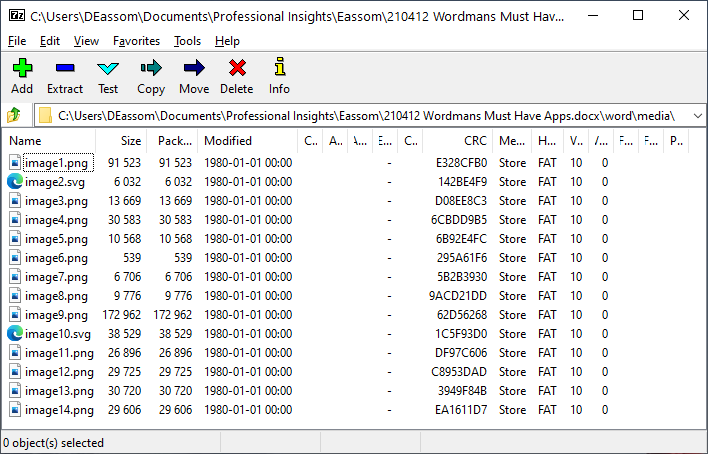Click the Edge icon of image10.svg

(x=15, y=333)
